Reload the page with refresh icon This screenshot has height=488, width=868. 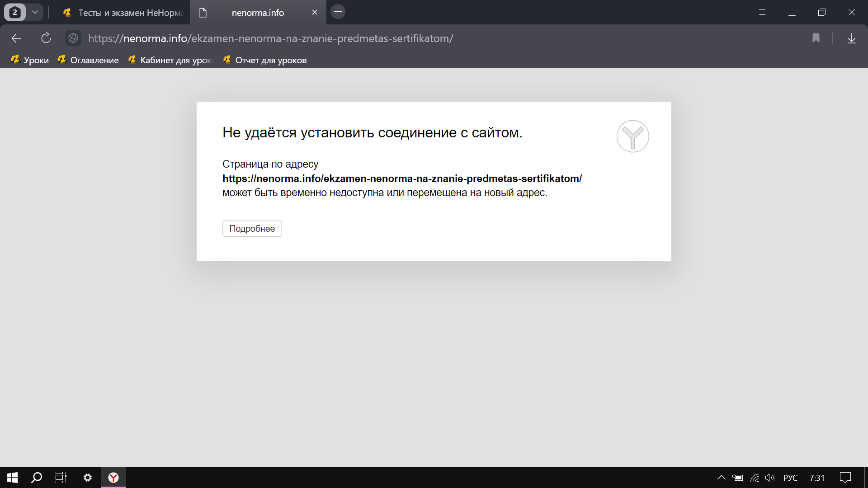(46, 38)
